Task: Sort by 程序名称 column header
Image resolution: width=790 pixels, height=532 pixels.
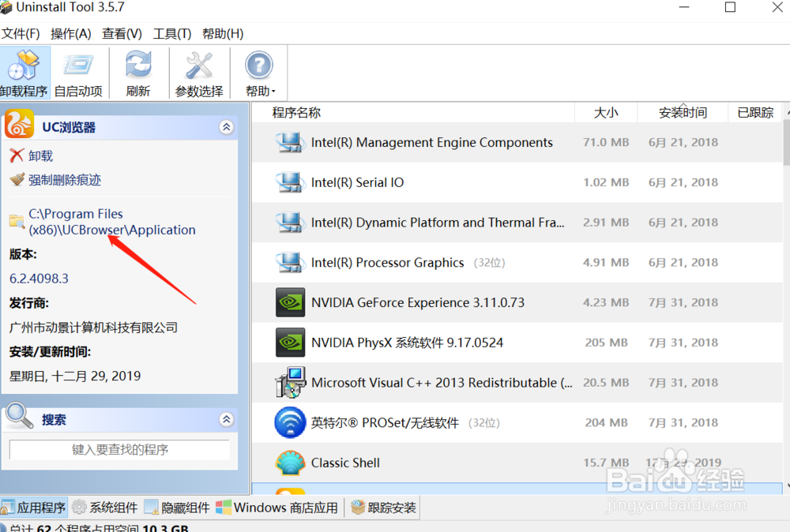Action: tap(296, 112)
